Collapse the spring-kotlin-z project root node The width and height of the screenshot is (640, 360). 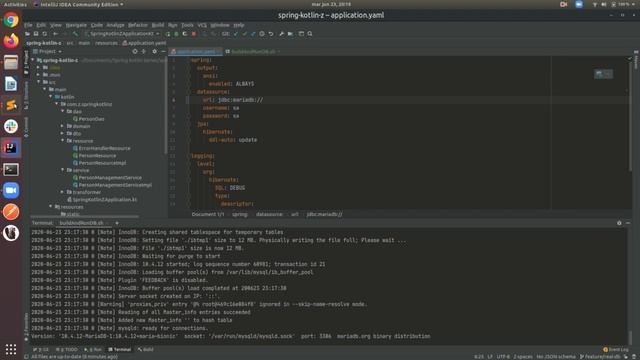tap(33, 60)
